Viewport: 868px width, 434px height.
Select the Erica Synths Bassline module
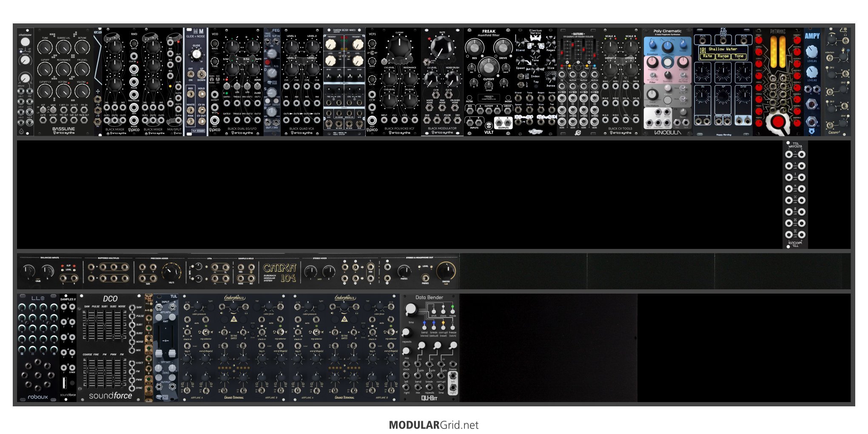tap(64, 82)
